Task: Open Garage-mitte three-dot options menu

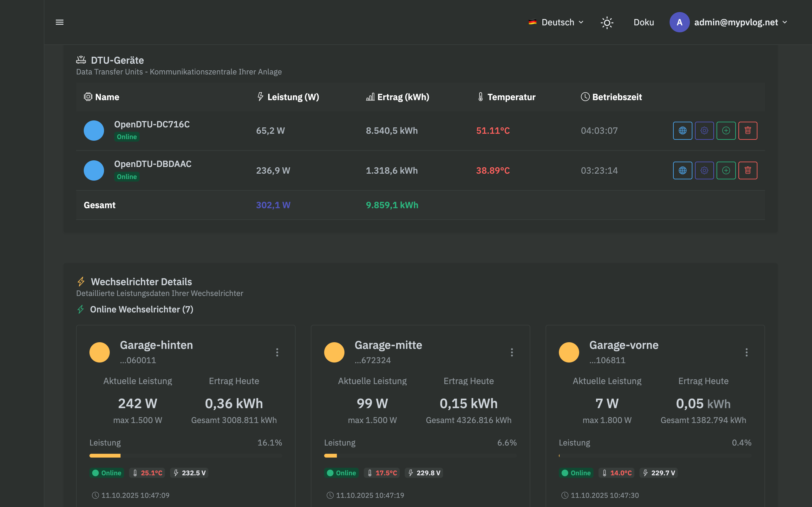Action: [511, 352]
